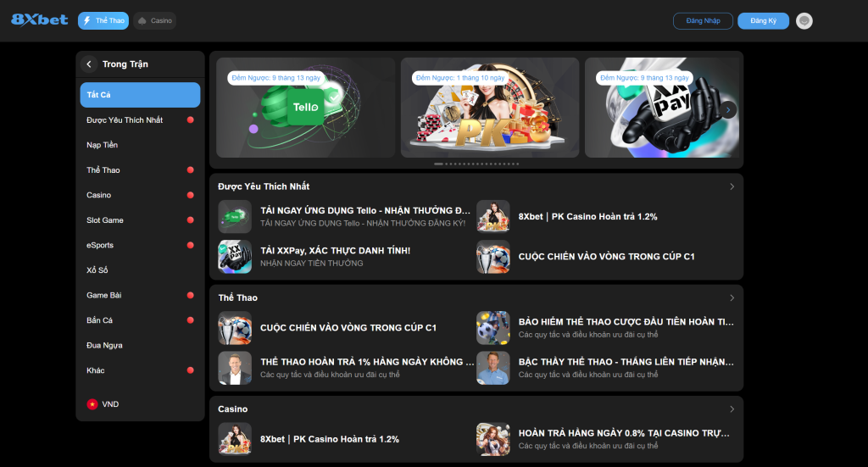
Task: Switch to the Casino top tab
Action: pos(155,21)
